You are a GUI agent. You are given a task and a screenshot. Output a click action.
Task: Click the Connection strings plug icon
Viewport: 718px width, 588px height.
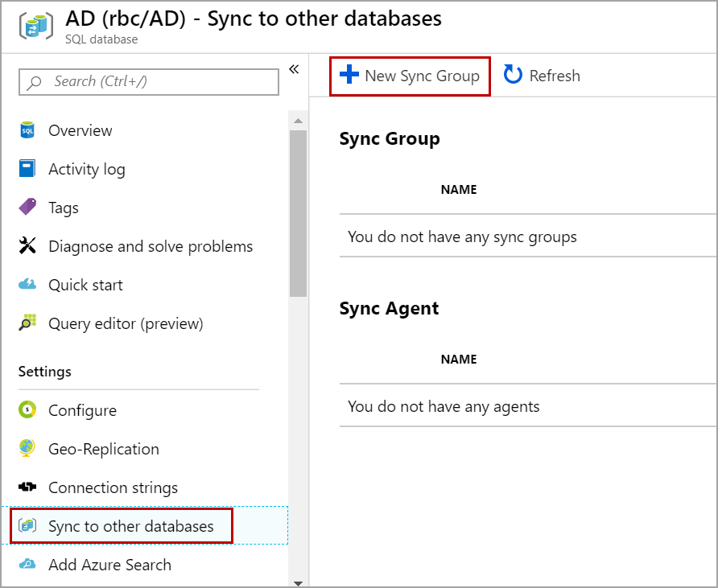click(x=27, y=487)
